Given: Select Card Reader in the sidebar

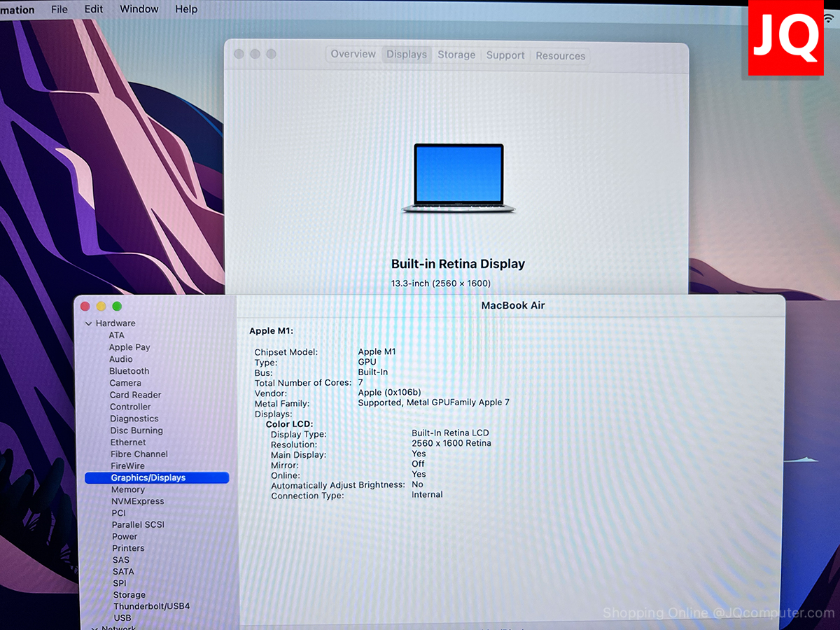Looking at the screenshot, I should (135, 395).
